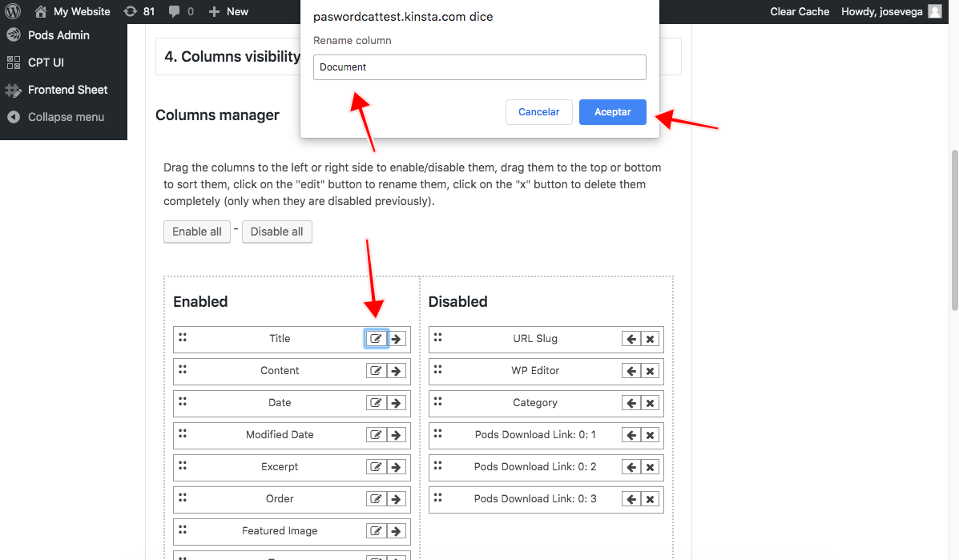Enable Pods Download Link: 0: 3 via left-arrow
This screenshot has width=959, height=560.
(630, 498)
